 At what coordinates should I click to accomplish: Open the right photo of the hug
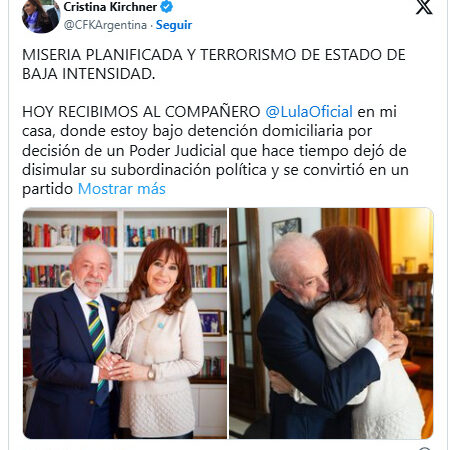pos(331,323)
